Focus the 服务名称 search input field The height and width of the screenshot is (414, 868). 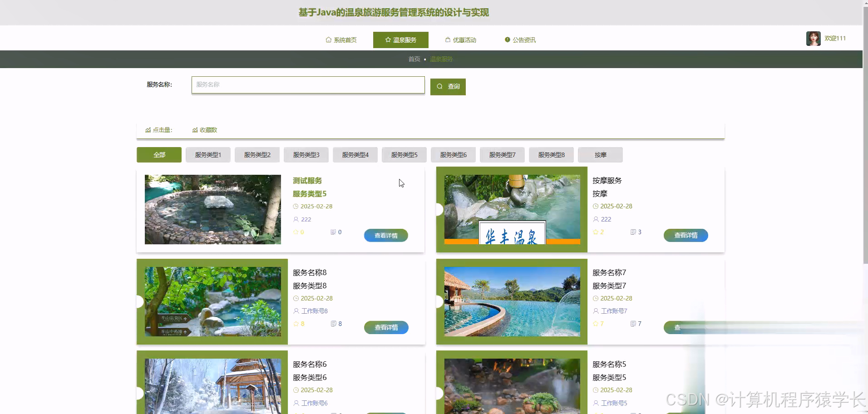coord(308,85)
